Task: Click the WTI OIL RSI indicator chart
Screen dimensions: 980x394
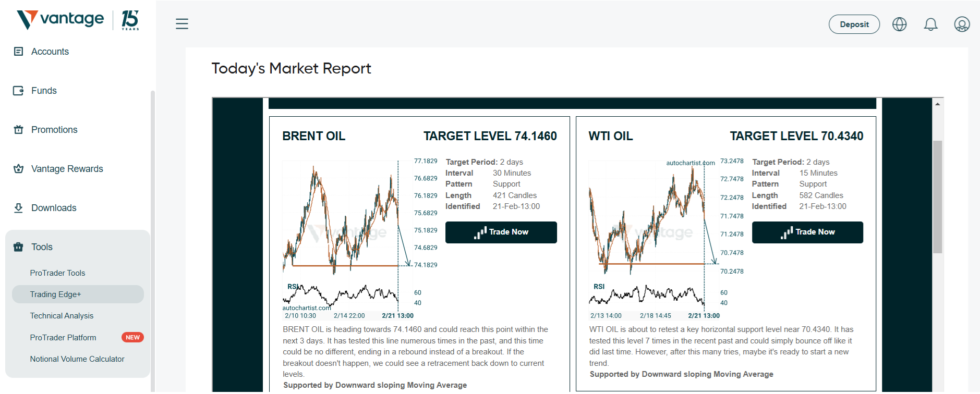Action: coord(647,295)
